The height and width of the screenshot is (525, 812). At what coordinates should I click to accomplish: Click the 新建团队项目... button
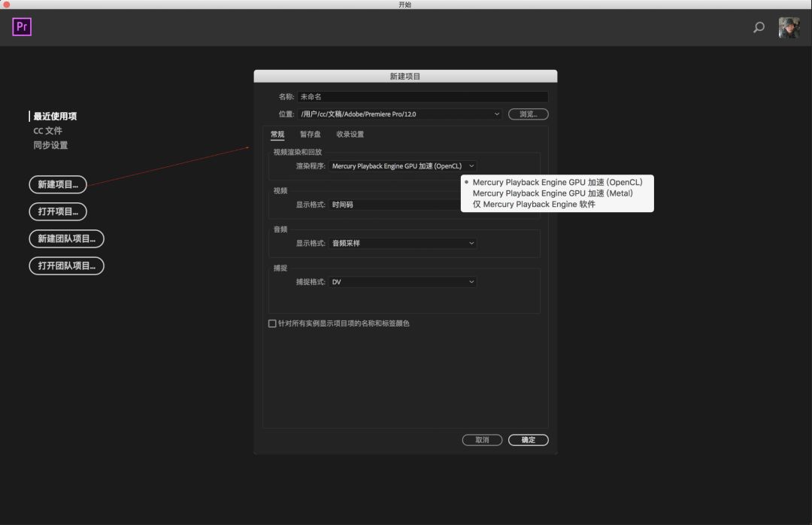click(x=67, y=239)
